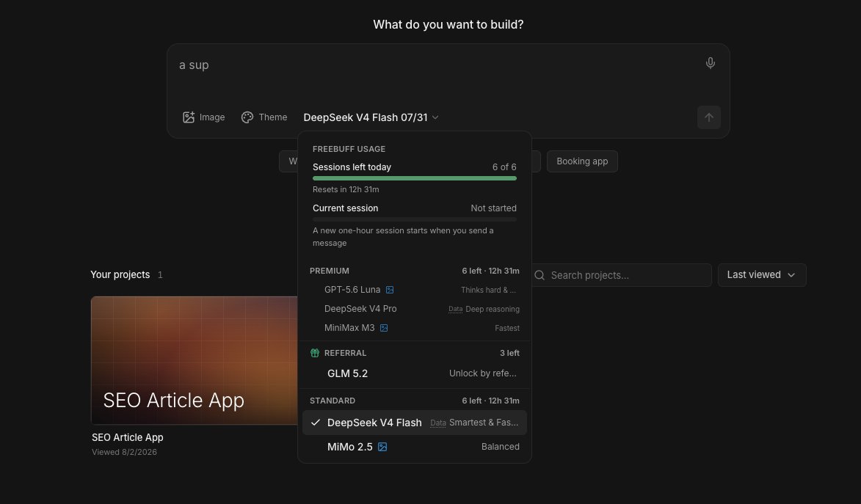Open SEO Article App project title link
This screenshot has width=861, height=504.
coord(128,437)
